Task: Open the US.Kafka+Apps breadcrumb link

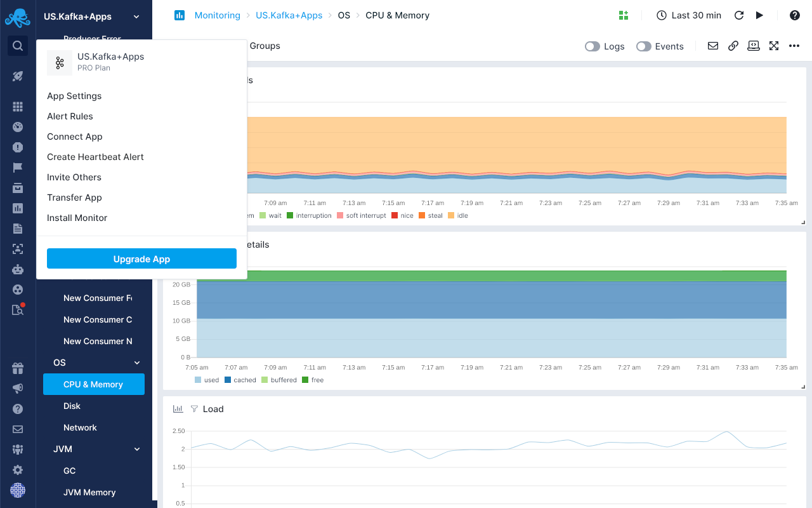Action: point(289,15)
